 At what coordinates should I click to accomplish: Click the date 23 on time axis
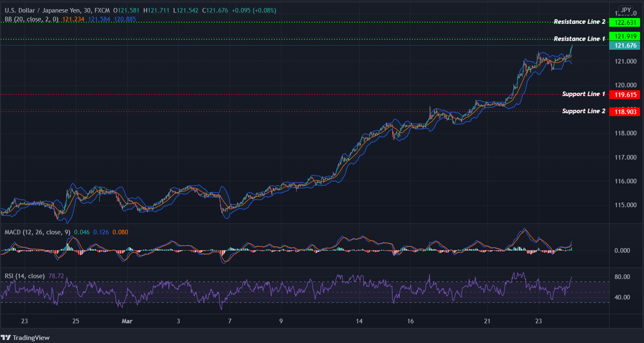pos(24,321)
